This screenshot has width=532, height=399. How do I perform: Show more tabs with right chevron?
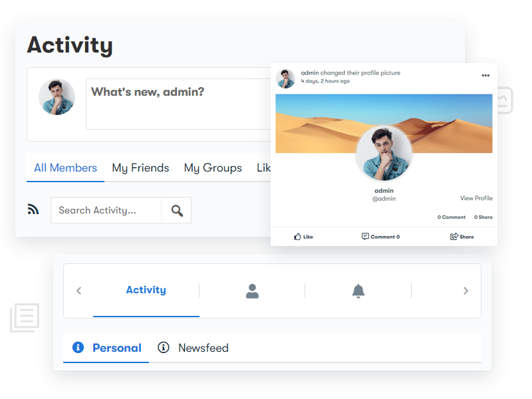(466, 291)
